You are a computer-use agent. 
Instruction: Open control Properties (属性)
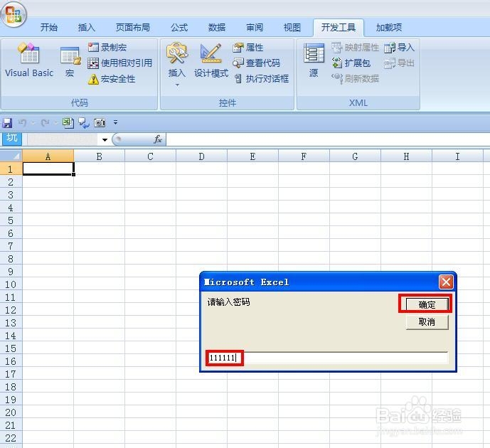click(x=248, y=48)
